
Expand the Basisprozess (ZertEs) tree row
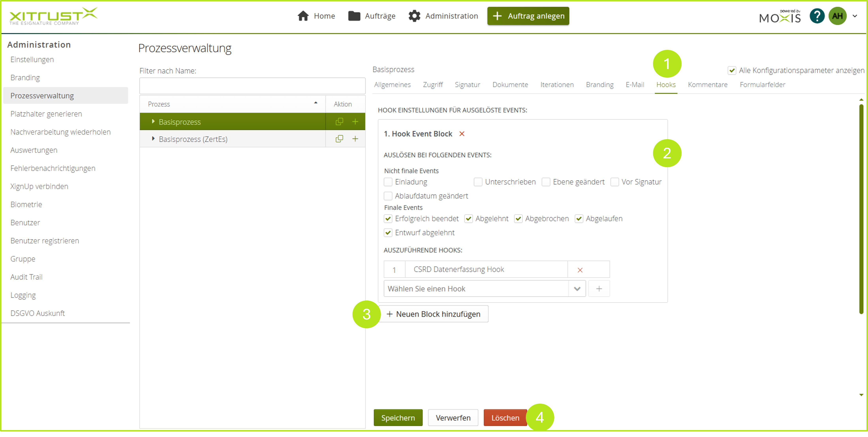click(153, 139)
